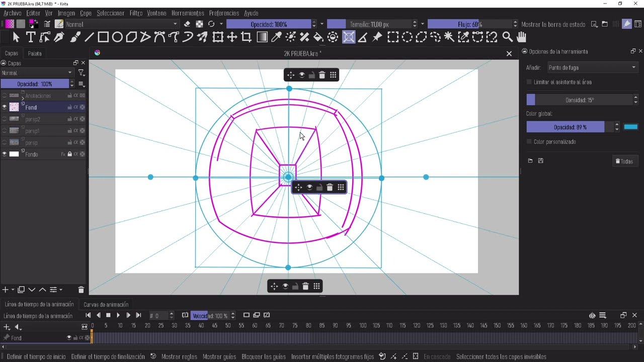The image size is (644, 362).
Task: Delete the layer with the trash icon
Action: (81, 290)
